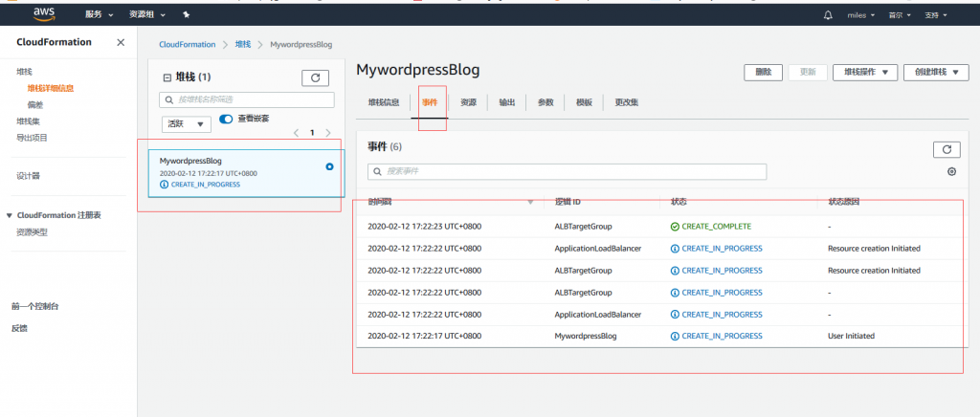Open the 堆栈操作 dropdown button

[865, 73]
